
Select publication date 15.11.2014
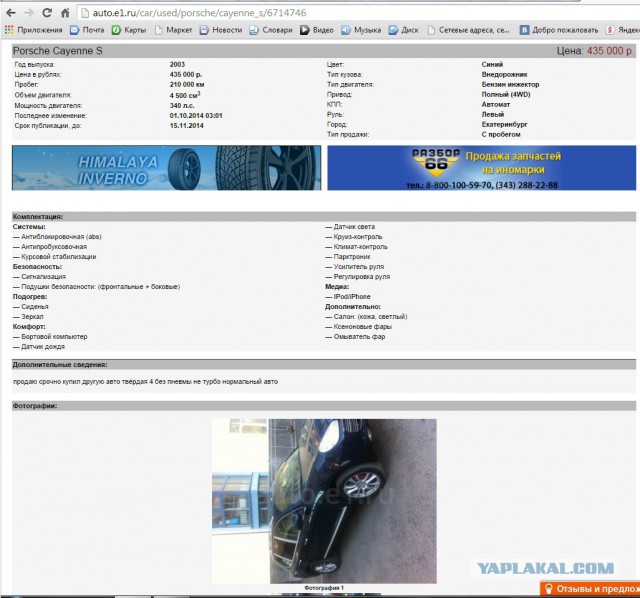[x=187, y=126]
